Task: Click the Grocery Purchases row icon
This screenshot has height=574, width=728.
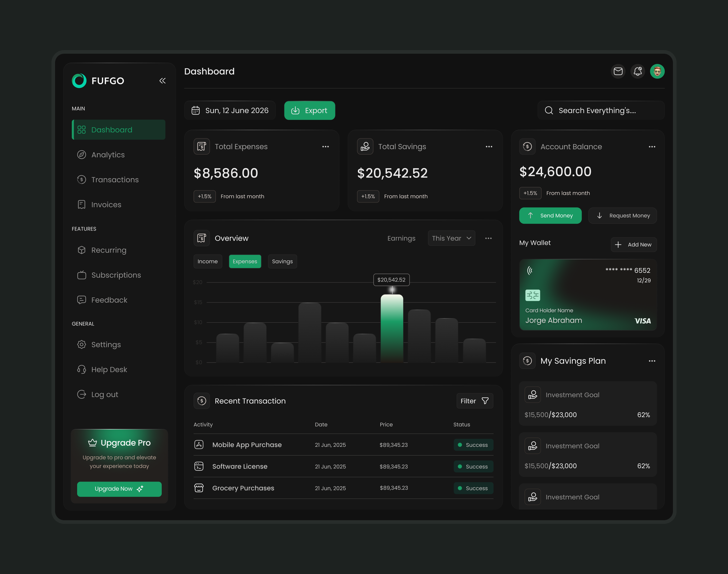Action: click(199, 488)
